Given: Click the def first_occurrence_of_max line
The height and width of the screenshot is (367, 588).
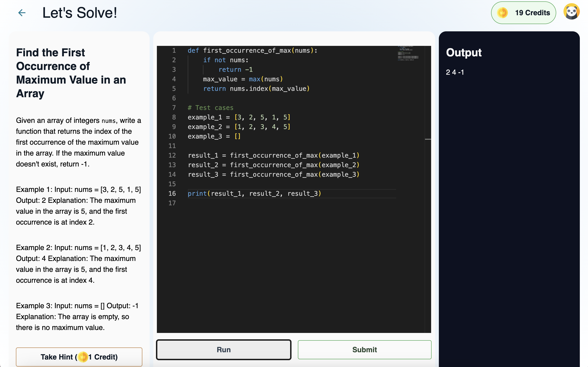Looking at the screenshot, I should [252, 50].
